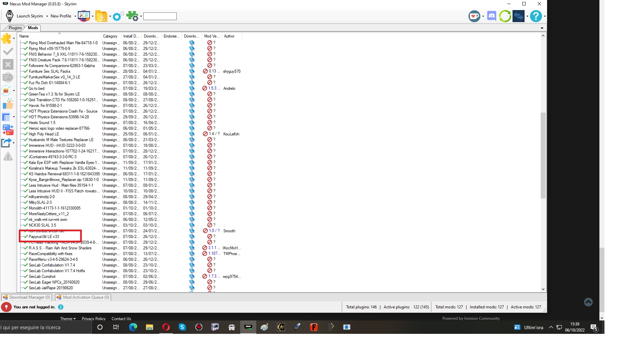Open the Download Manager (0) tab

[26, 297]
